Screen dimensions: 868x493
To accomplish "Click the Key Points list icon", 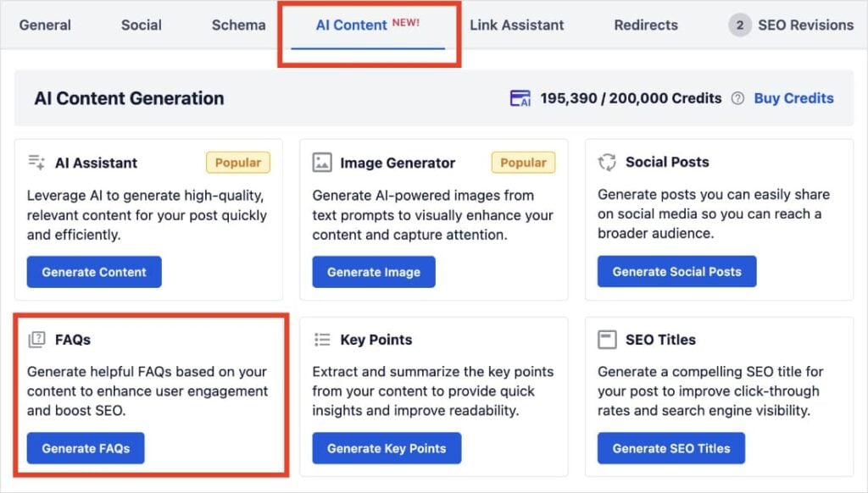I will [323, 339].
